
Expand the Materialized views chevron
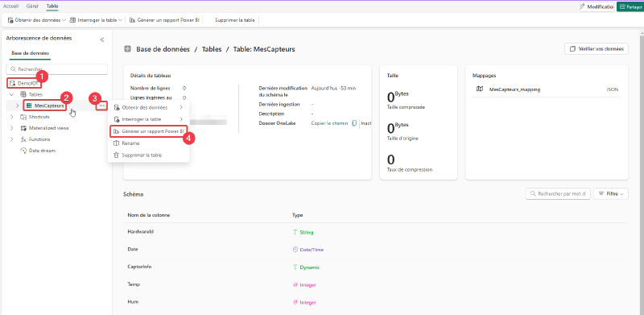coord(11,128)
